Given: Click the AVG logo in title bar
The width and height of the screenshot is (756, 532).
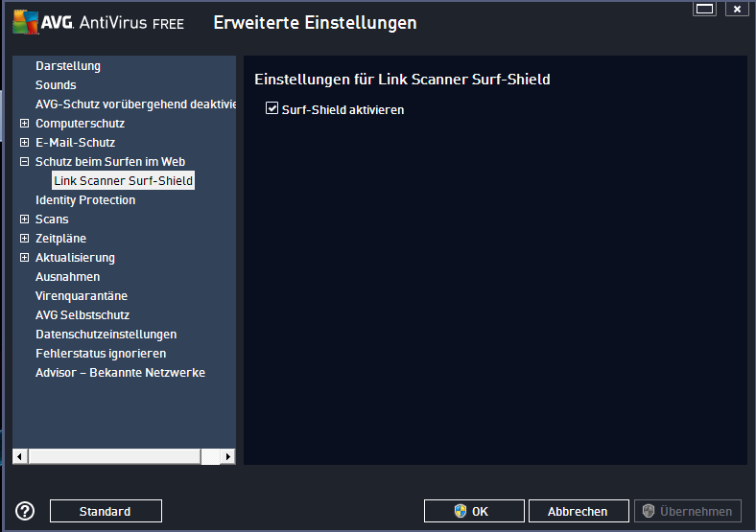Looking at the screenshot, I should [x=26, y=22].
